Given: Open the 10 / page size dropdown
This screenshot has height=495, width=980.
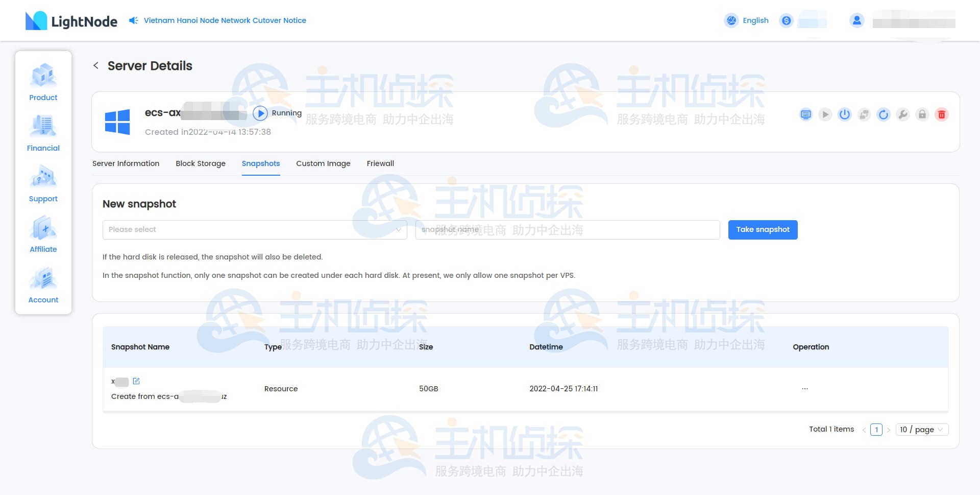Looking at the screenshot, I should click(x=921, y=429).
